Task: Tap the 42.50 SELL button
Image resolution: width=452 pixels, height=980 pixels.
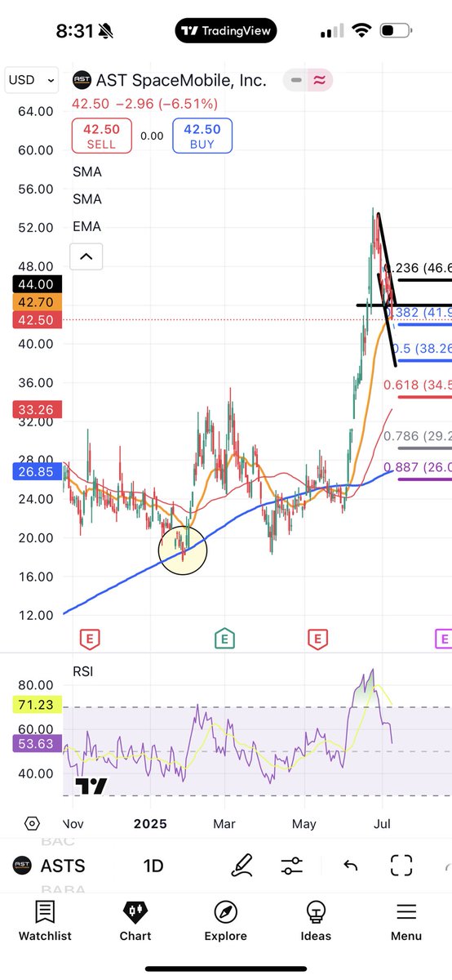Action: click(x=101, y=136)
